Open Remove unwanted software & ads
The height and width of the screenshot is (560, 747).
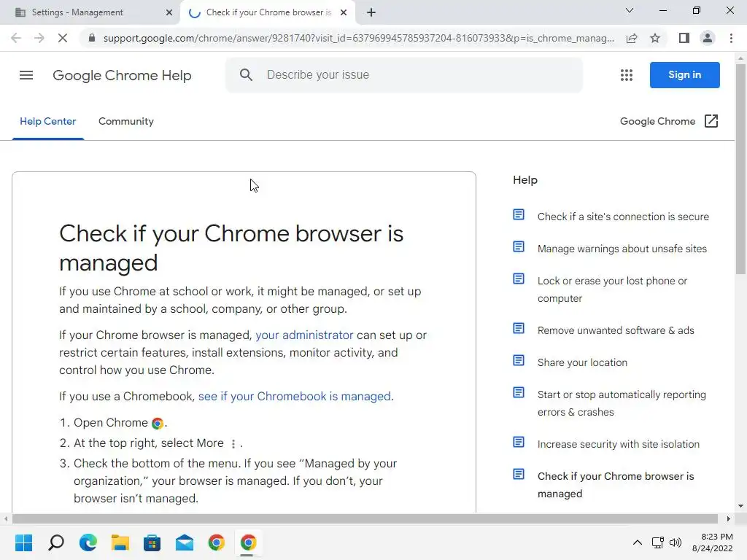point(616,330)
